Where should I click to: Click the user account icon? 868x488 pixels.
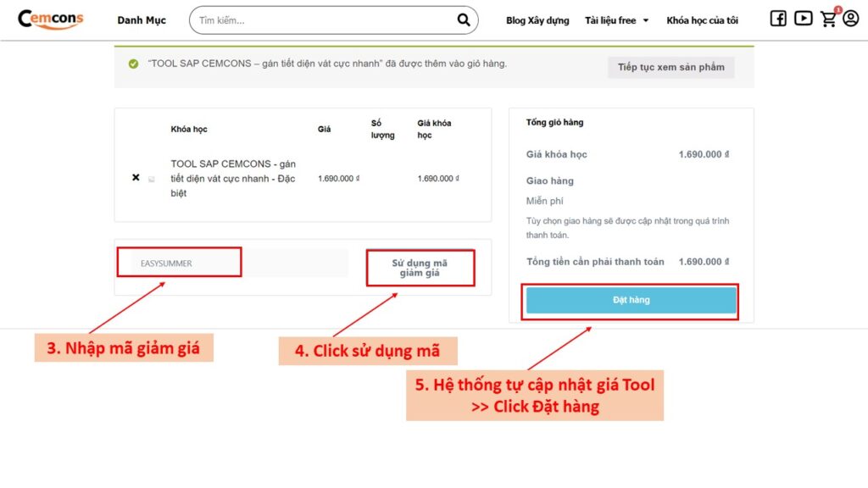coord(851,19)
